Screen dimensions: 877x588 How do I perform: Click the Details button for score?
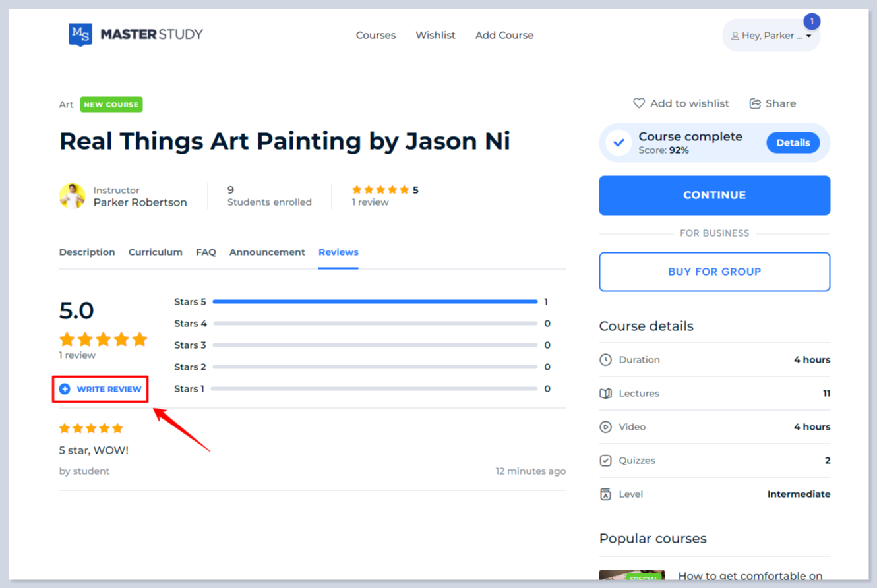coord(793,143)
